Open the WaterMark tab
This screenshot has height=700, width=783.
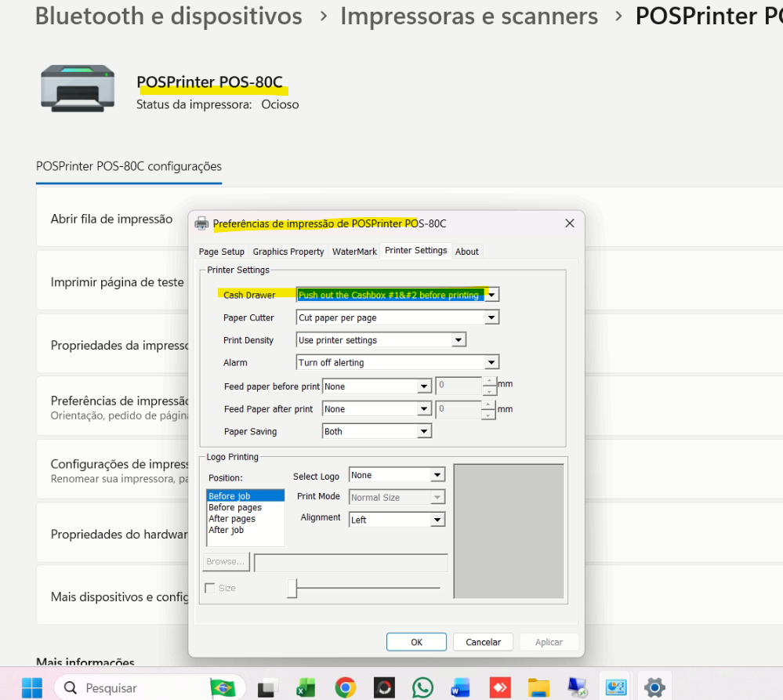[x=354, y=252]
